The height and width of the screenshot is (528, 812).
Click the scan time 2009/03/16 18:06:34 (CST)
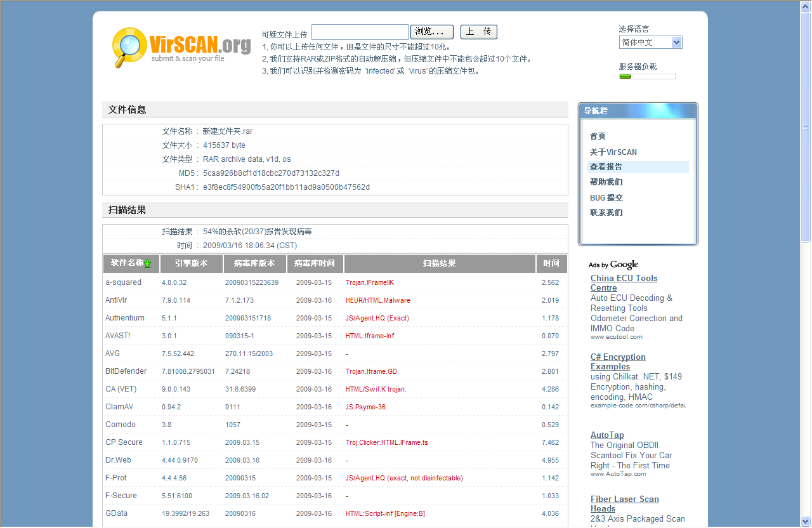[x=250, y=246]
